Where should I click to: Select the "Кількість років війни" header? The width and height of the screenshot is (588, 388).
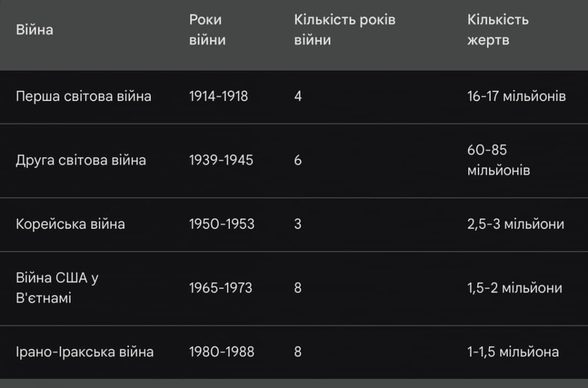(x=345, y=30)
